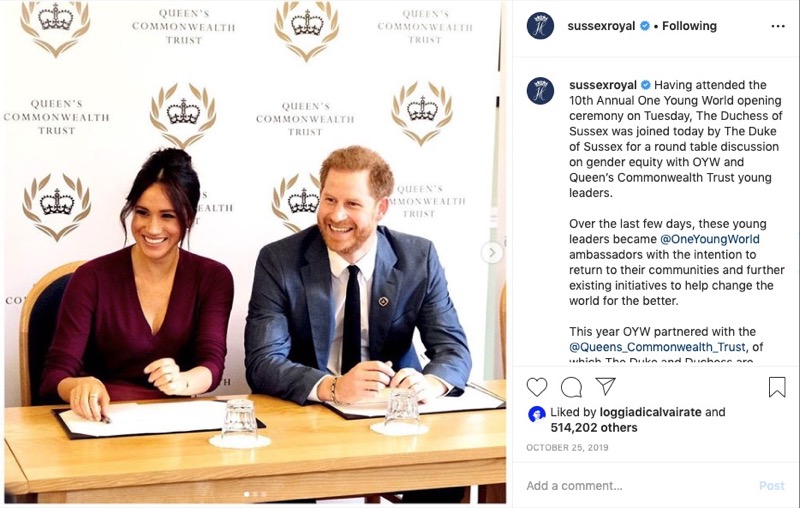
Task: Open comments via speech bubble icon
Action: click(571, 387)
